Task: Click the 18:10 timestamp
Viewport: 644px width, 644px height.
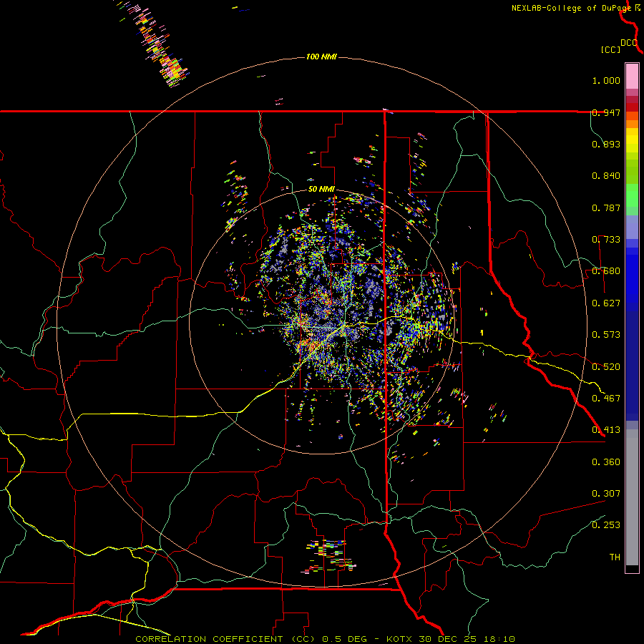Action: pyautogui.click(x=498, y=639)
